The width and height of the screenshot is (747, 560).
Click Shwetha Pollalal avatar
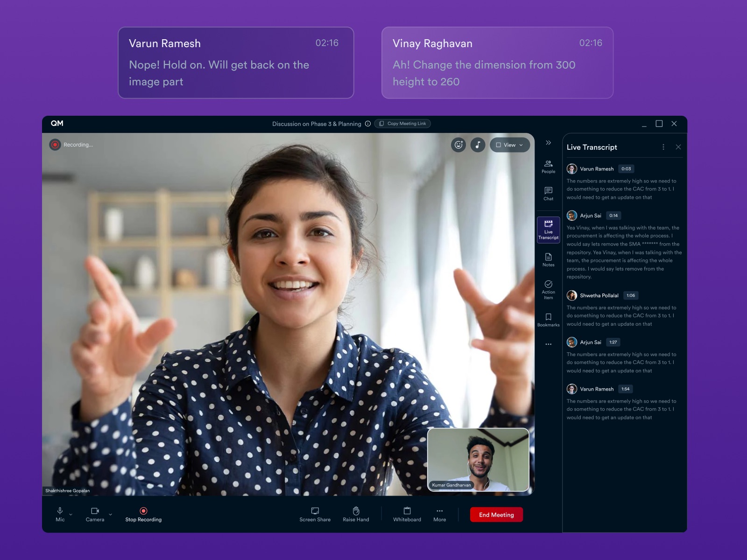(x=572, y=295)
